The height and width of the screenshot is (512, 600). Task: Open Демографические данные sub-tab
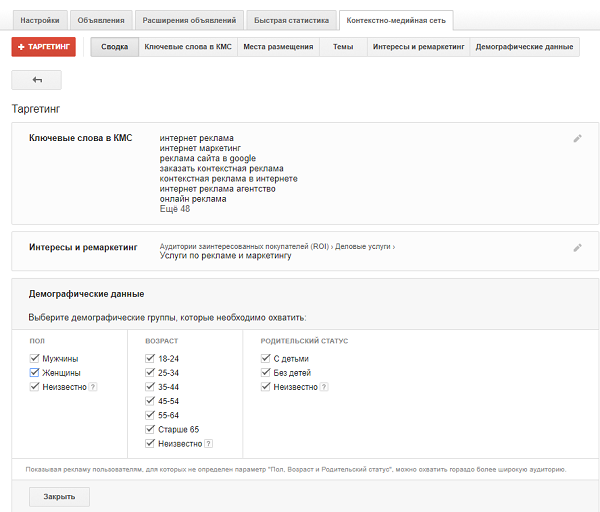tap(525, 47)
